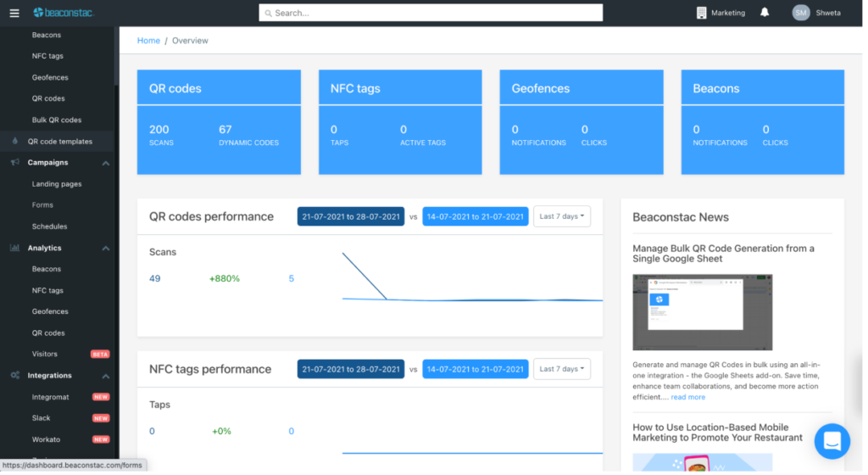
Task: Open the Geofences summary card
Action: coord(581,122)
